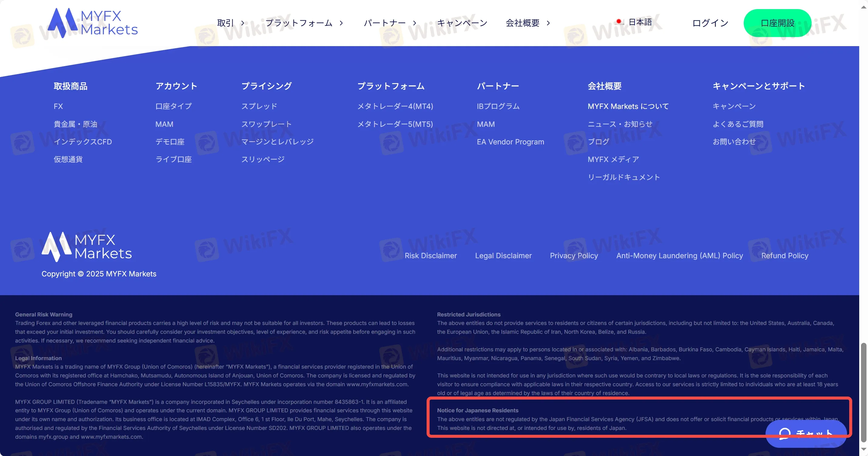Open the ニュース・お知らせ link
The height and width of the screenshot is (456, 868).
click(620, 124)
